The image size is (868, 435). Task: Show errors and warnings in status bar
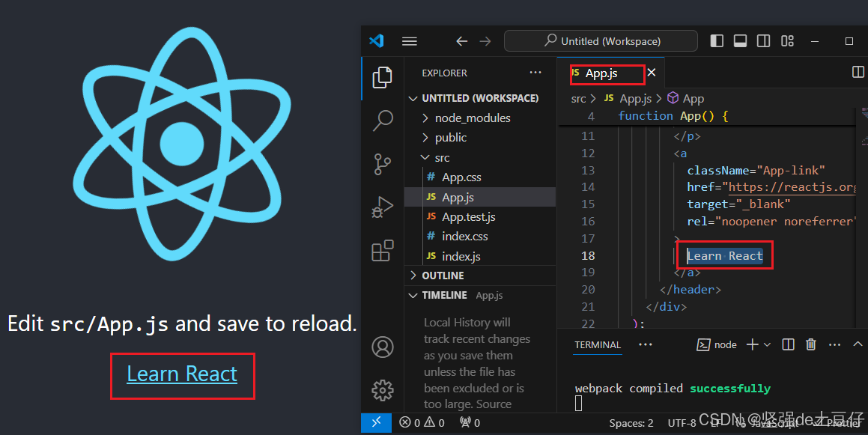click(422, 423)
